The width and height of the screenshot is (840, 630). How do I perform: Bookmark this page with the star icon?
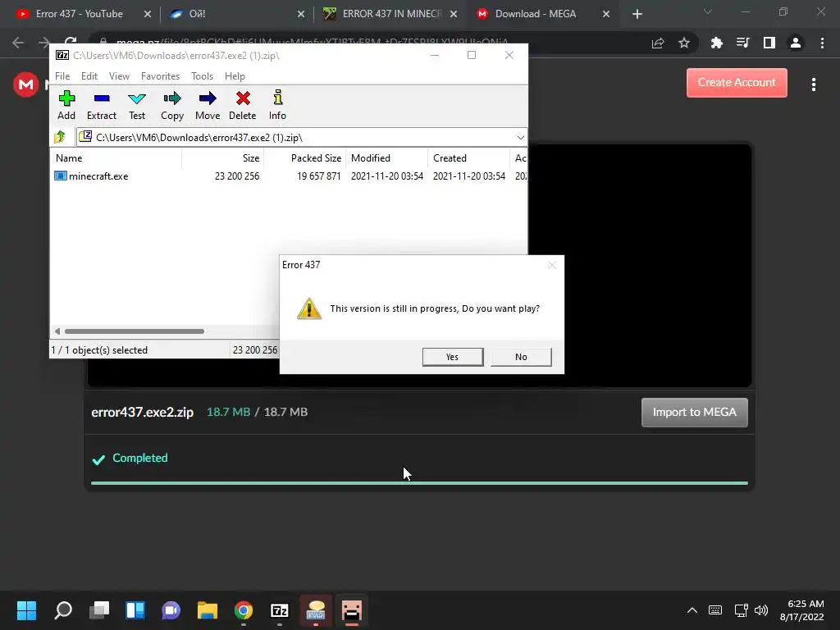tap(684, 43)
